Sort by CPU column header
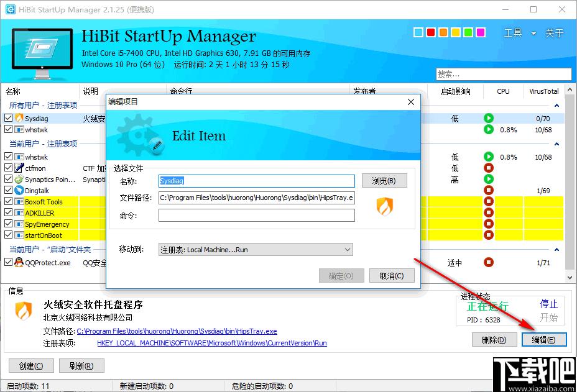The height and width of the screenshot is (392, 577). [x=503, y=91]
